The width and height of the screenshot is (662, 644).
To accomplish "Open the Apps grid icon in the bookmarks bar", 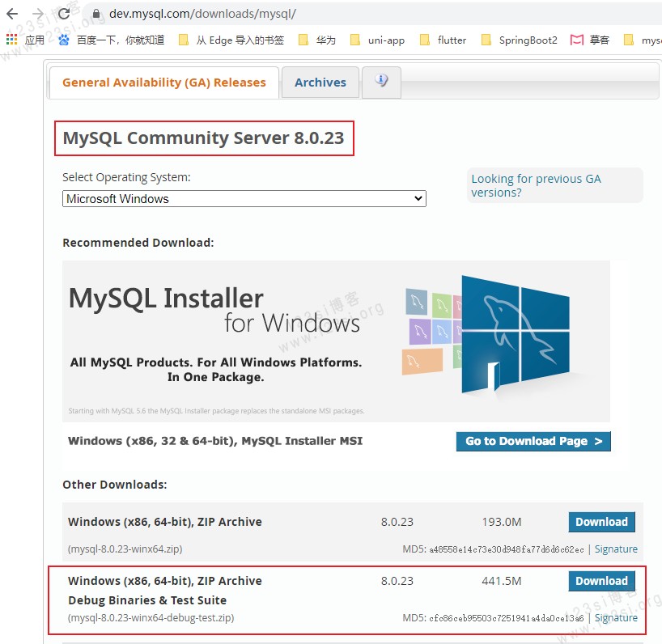I will (x=11, y=40).
